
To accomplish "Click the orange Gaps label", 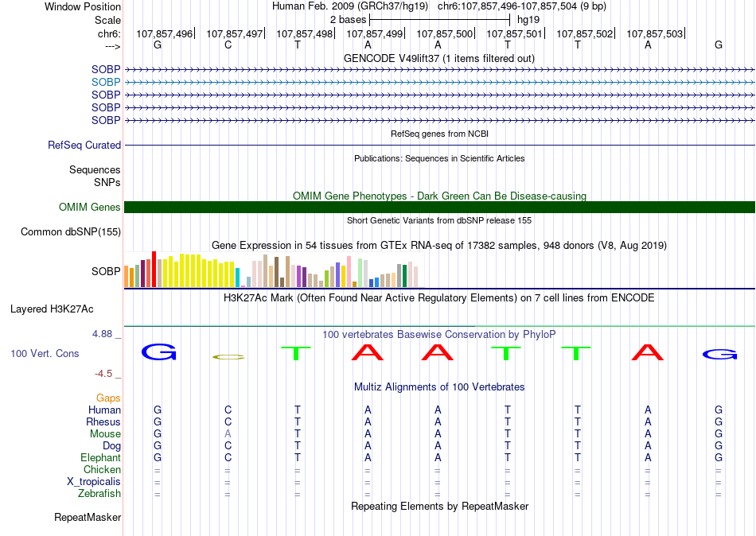I will pyautogui.click(x=108, y=398).
